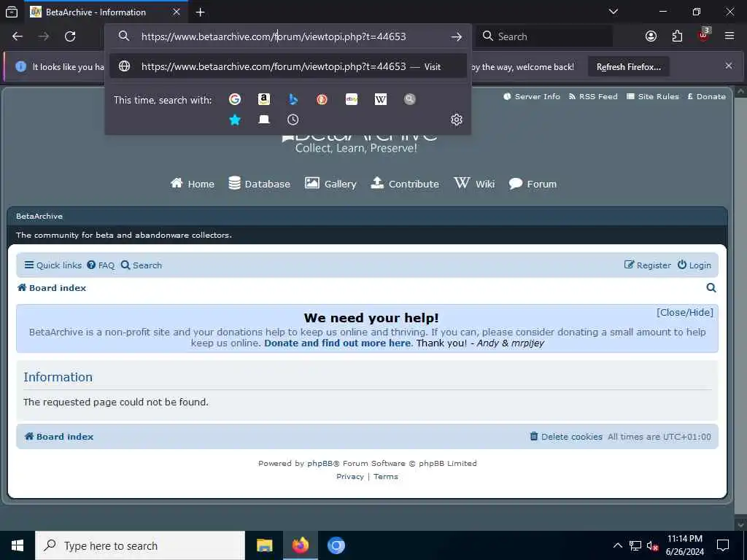Click the Refresh Firefox... button
This screenshot has width=747, height=560.
coord(628,67)
